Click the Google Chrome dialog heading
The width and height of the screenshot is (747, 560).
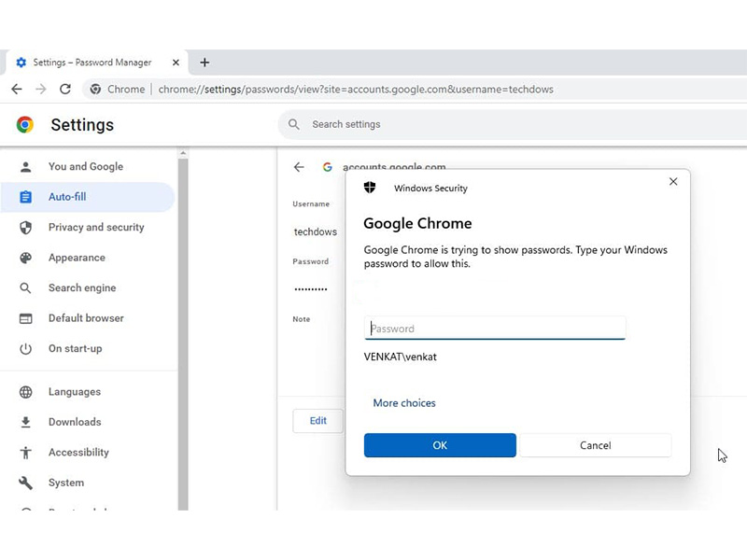417,224
